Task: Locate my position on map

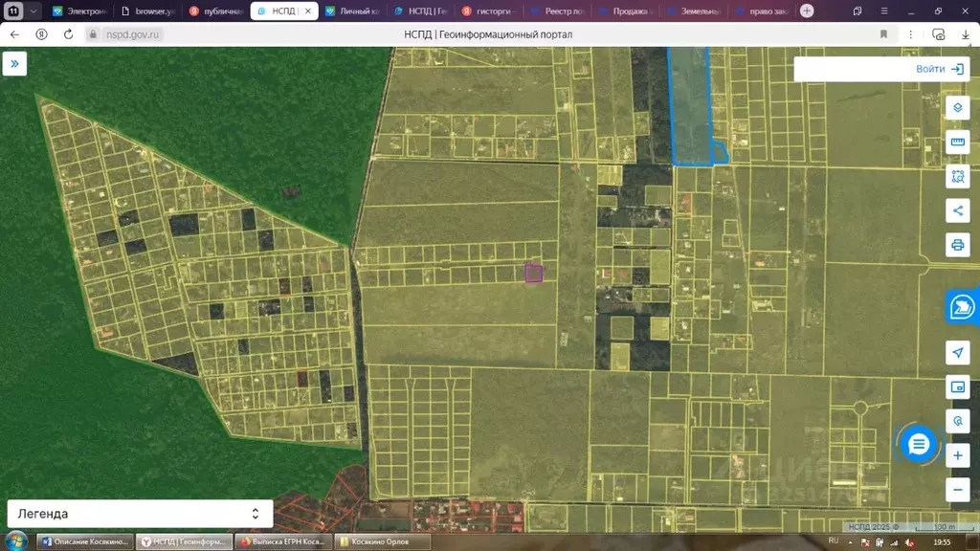Action: click(x=957, y=353)
